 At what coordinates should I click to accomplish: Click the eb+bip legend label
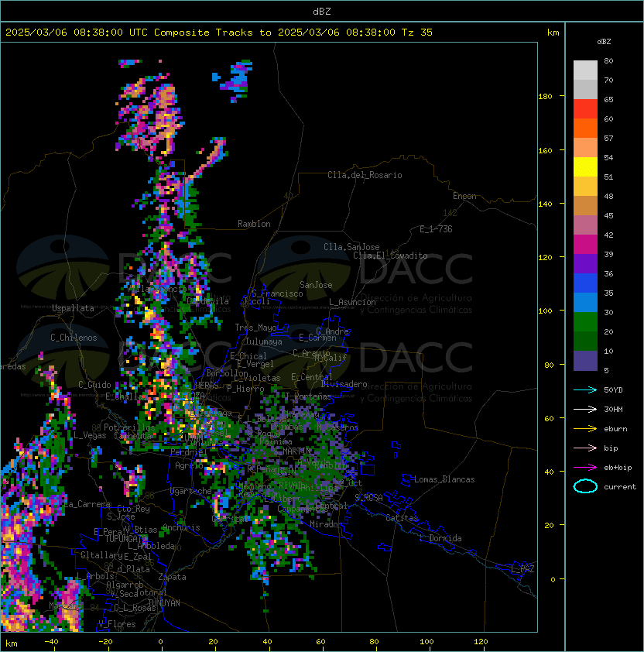tap(618, 468)
